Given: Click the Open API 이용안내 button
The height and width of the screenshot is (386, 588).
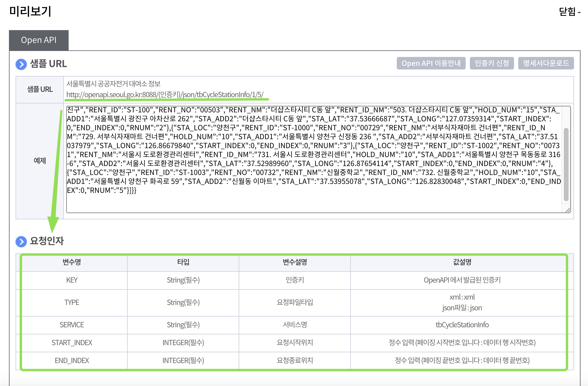Looking at the screenshot, I should [431, 63].
